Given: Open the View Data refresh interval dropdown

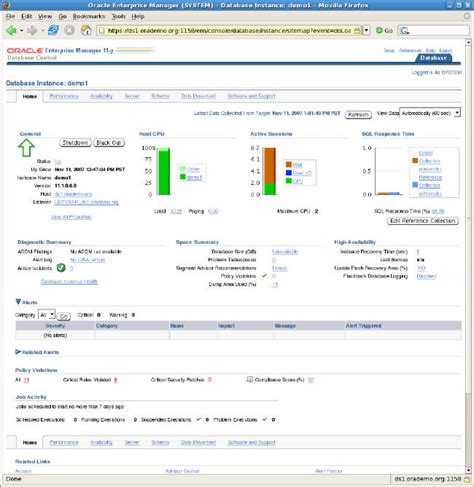Looking at the screenshot, I should click(x=430, y=113).
